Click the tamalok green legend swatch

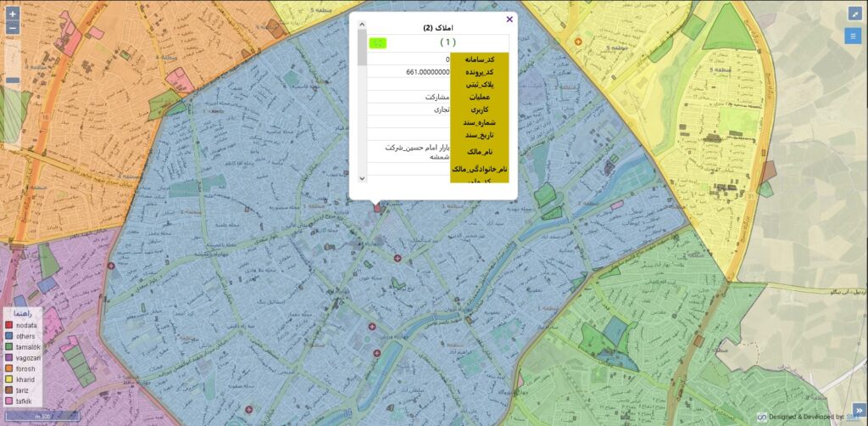tap(9, 347)
